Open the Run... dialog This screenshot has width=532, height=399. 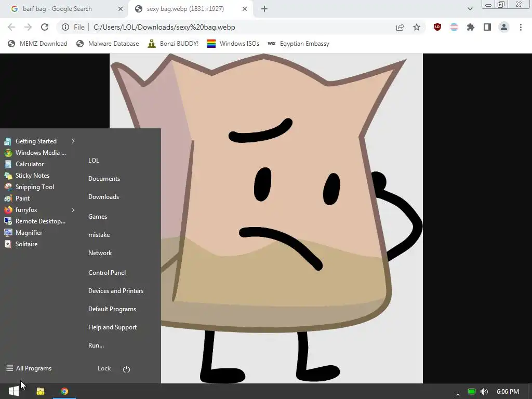pyautogui.click(x=96, y=345)
